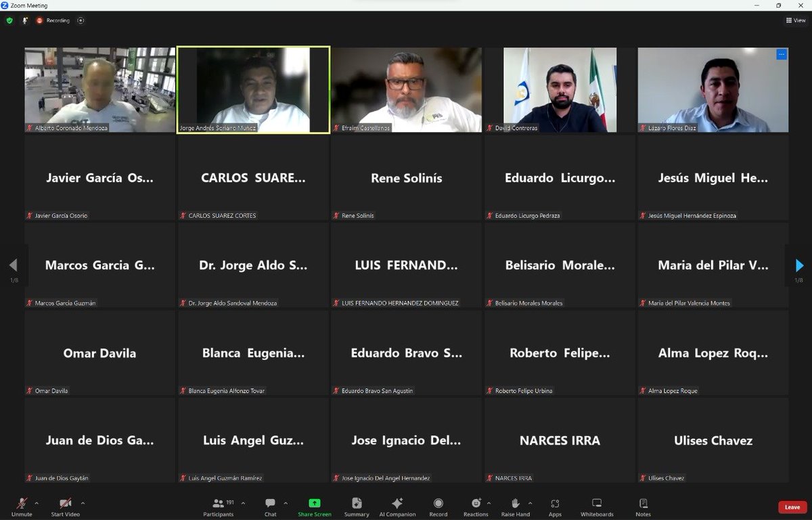Open Whiteboards

597,507
